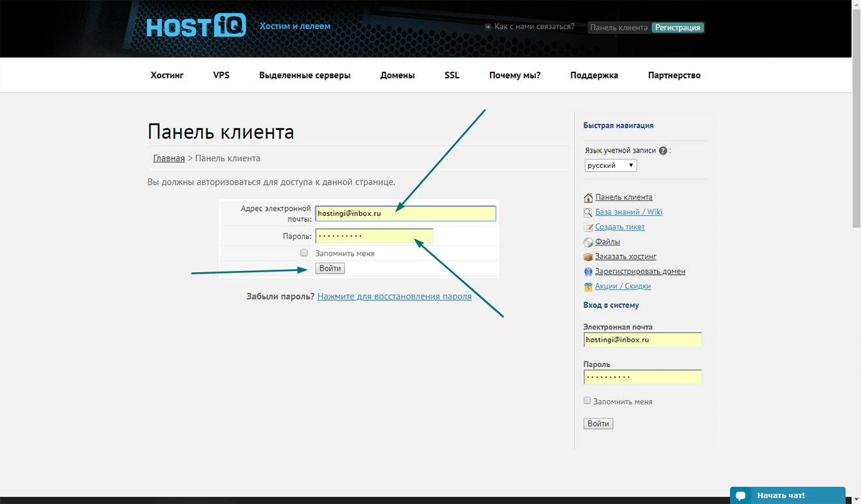Click the main email address input field

[x=405, y=213]
